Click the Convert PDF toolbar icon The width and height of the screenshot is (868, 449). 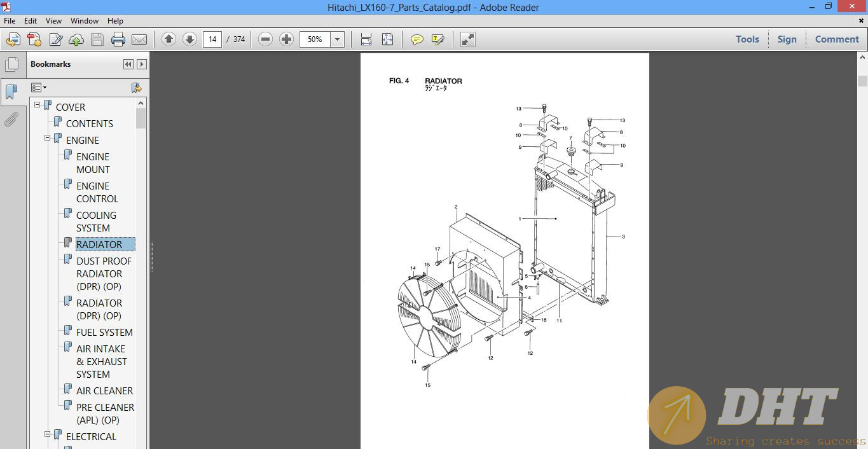[x=34, y=39]
